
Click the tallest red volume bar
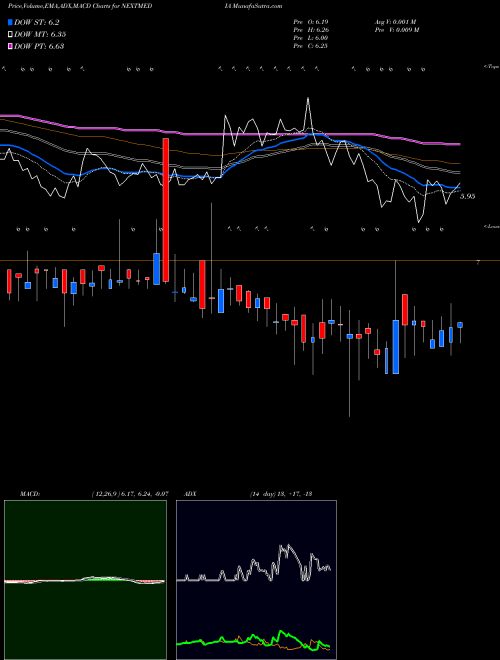[166, 210]
